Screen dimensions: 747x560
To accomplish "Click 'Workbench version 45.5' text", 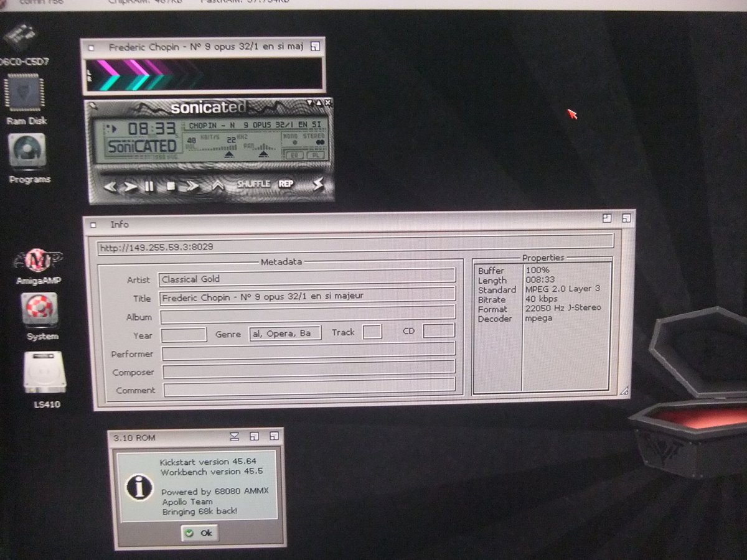I will [212, 472].
